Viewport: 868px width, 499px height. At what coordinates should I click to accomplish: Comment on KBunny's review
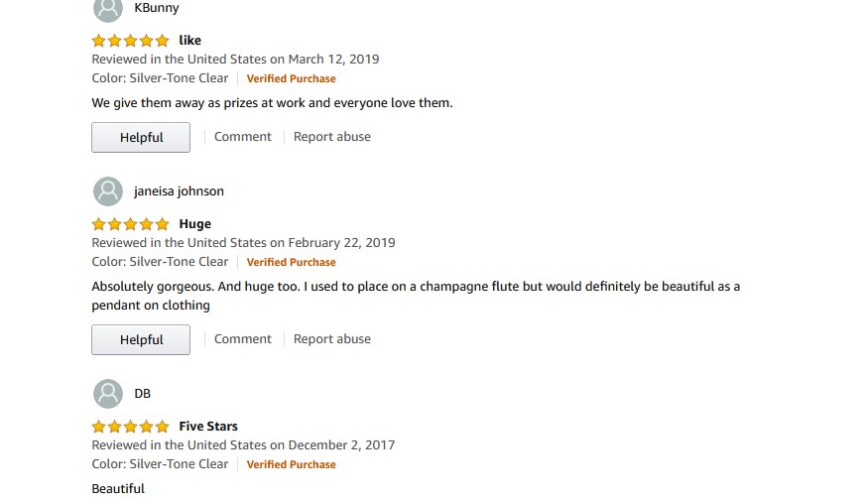point(242,137)
